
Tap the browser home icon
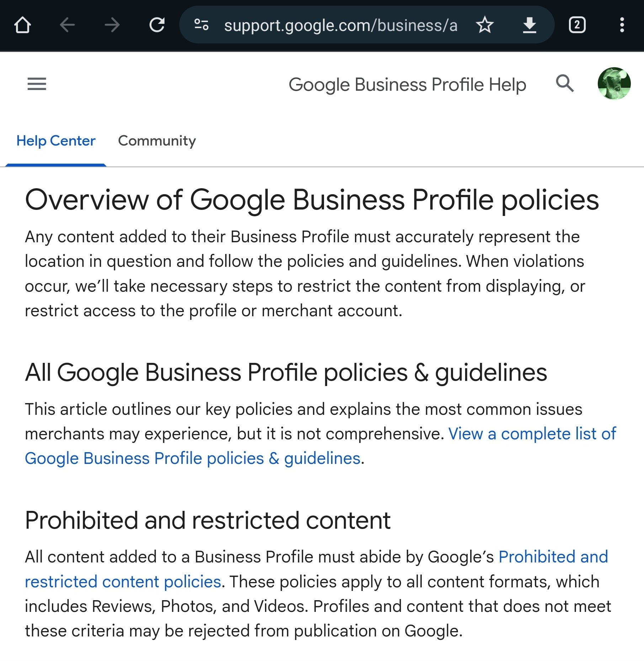22,25
